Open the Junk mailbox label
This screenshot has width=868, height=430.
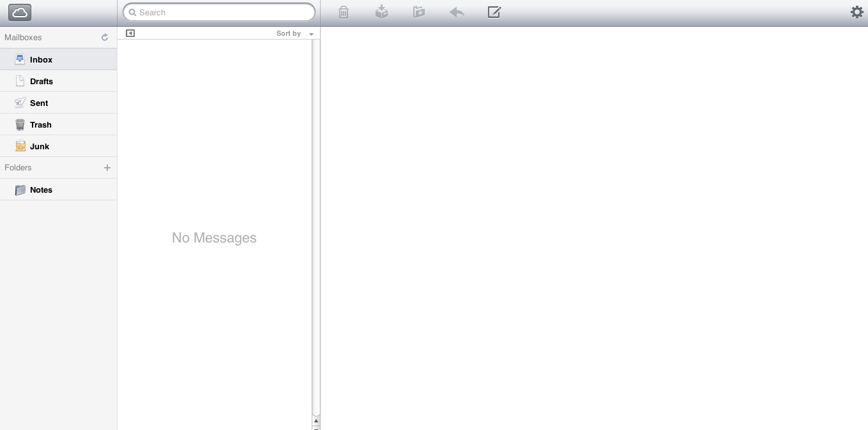point(40,146)
